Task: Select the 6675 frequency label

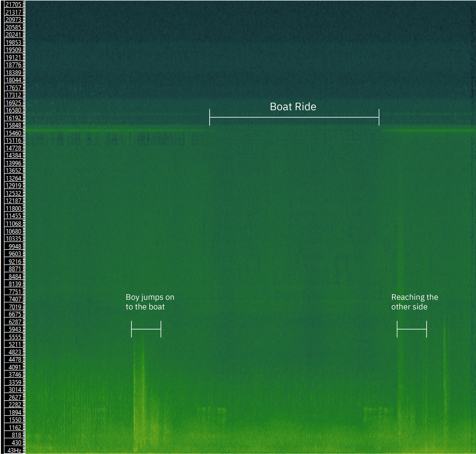Action: (15, 314)
